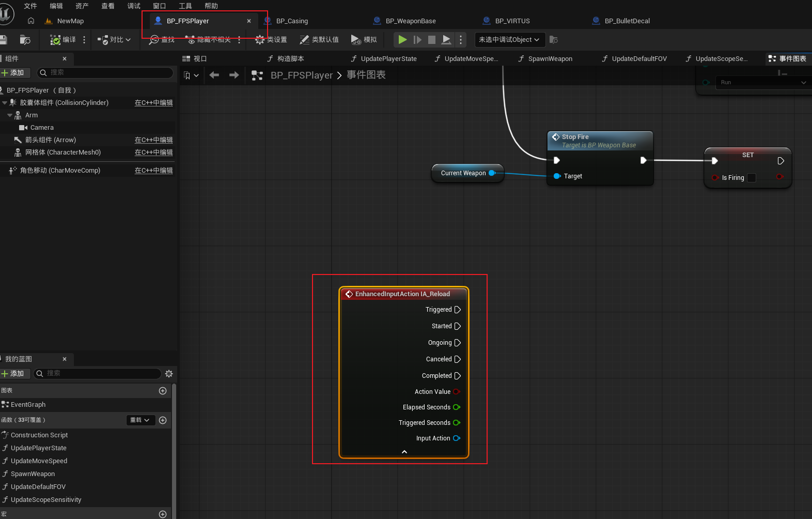Collapse the Arm component tree item

click(10, 115)
